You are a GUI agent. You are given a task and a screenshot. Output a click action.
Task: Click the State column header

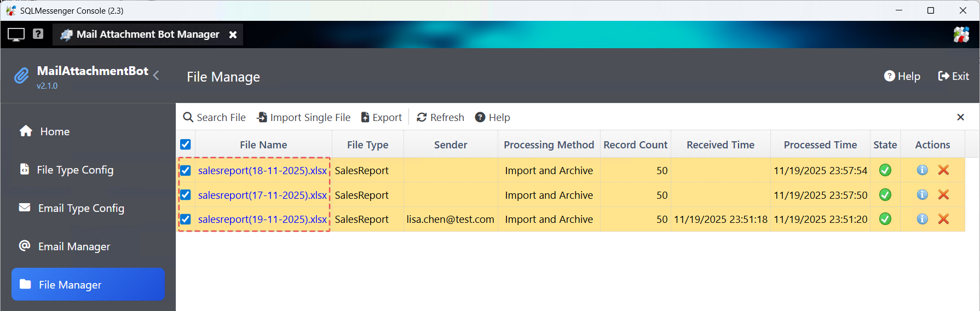point(885,145)
